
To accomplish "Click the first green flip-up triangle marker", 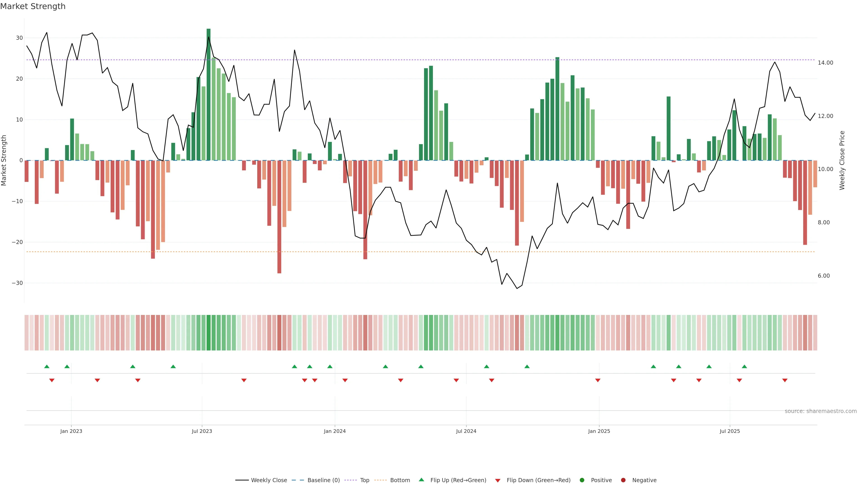I will [x=47, y=366].
